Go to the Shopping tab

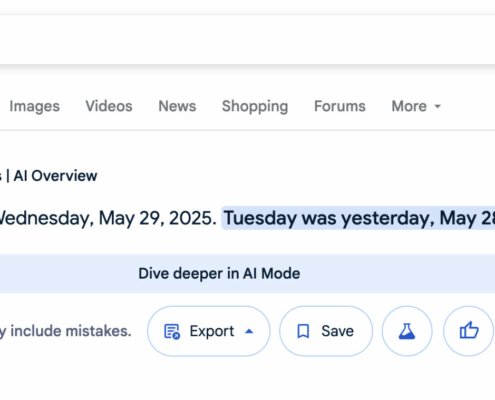[x=255, y=106]
